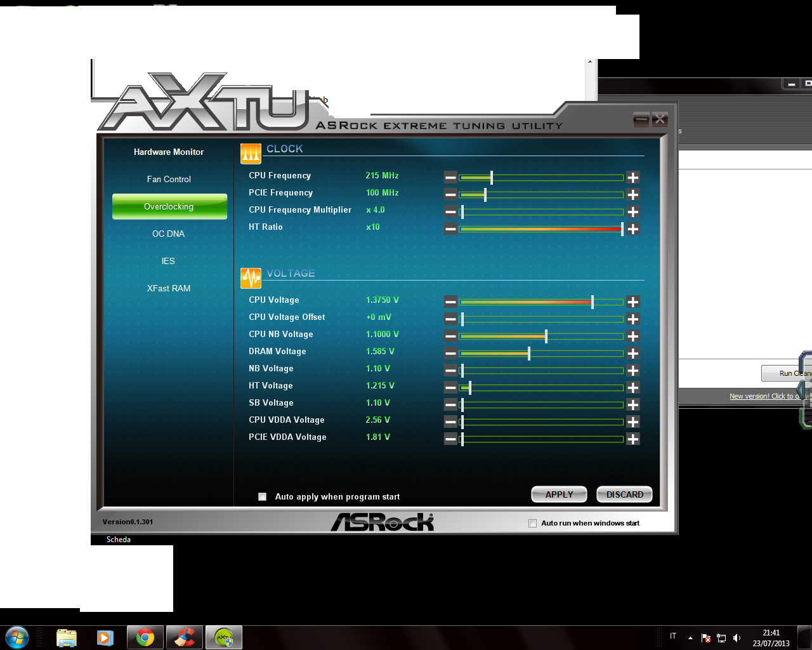Increase CPU Voltage with plus button
Screen dimensions: 812x650
pos(632,302)
